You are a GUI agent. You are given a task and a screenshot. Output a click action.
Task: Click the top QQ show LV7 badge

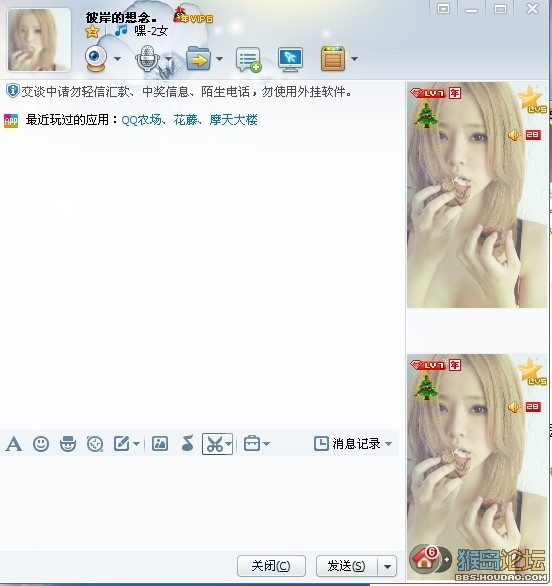tap(428, 93)
